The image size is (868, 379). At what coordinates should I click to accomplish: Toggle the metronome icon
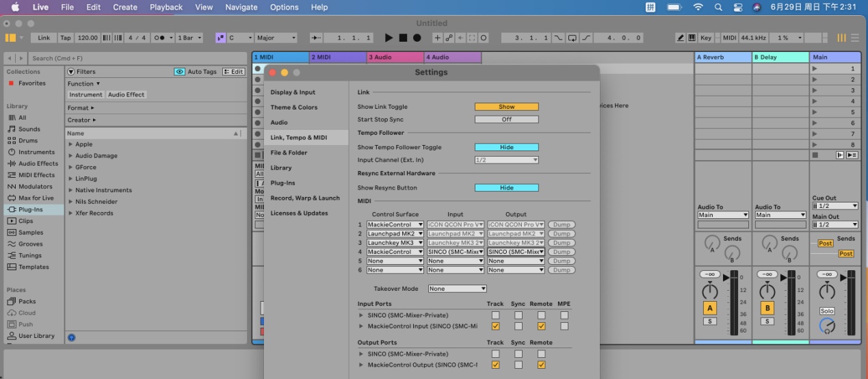[x=159, y=38]
